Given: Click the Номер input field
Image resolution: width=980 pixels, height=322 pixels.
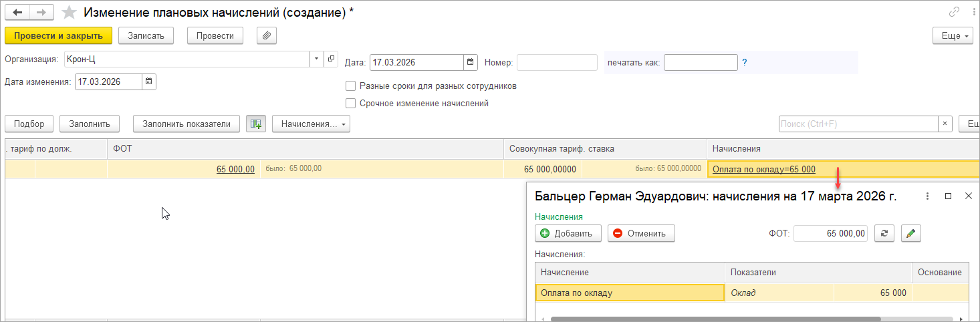Looking at the screenshot, I should [x=557, y=63].
